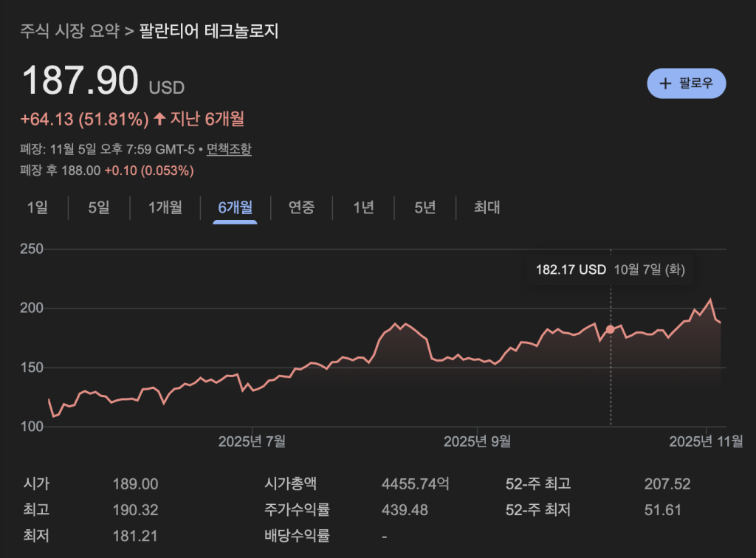The width and height of the screenshot is (756, 558).
Task: Switch the chart to the 1일 range
Action: click(37, 207)
